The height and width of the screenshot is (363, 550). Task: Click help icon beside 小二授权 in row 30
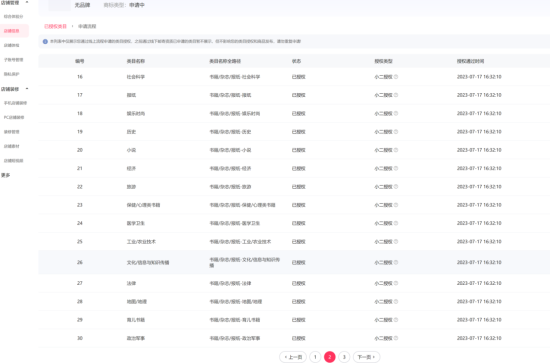[396, 338]
